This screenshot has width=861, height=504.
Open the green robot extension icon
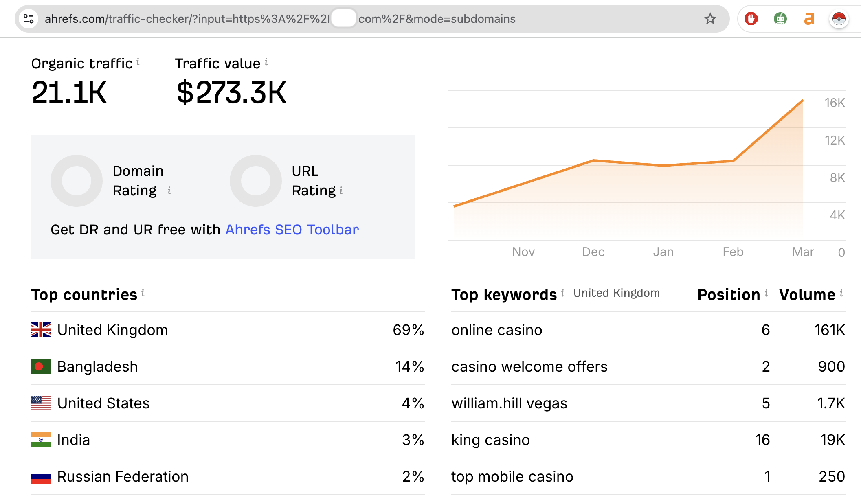click(780, 19)
